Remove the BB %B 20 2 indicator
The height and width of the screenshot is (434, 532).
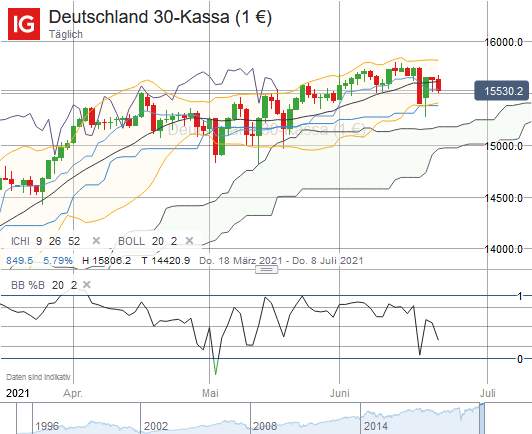click(87, 285)
